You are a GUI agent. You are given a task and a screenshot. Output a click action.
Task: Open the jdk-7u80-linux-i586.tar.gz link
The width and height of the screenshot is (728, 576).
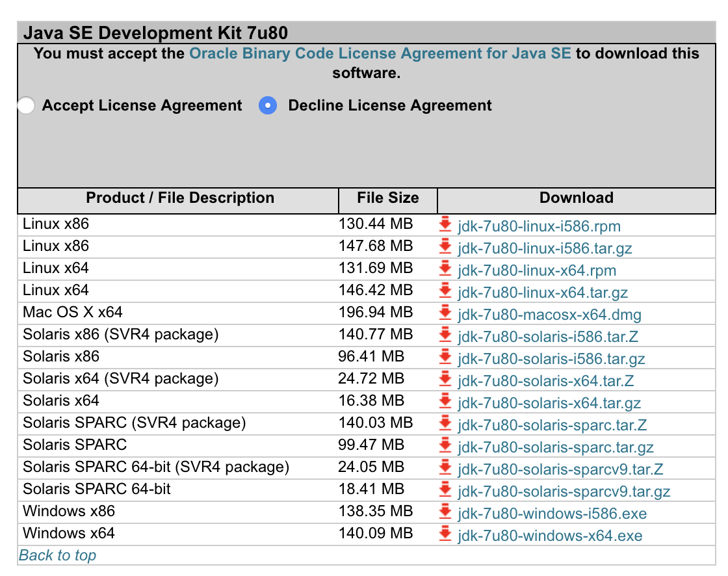[545, 248]
